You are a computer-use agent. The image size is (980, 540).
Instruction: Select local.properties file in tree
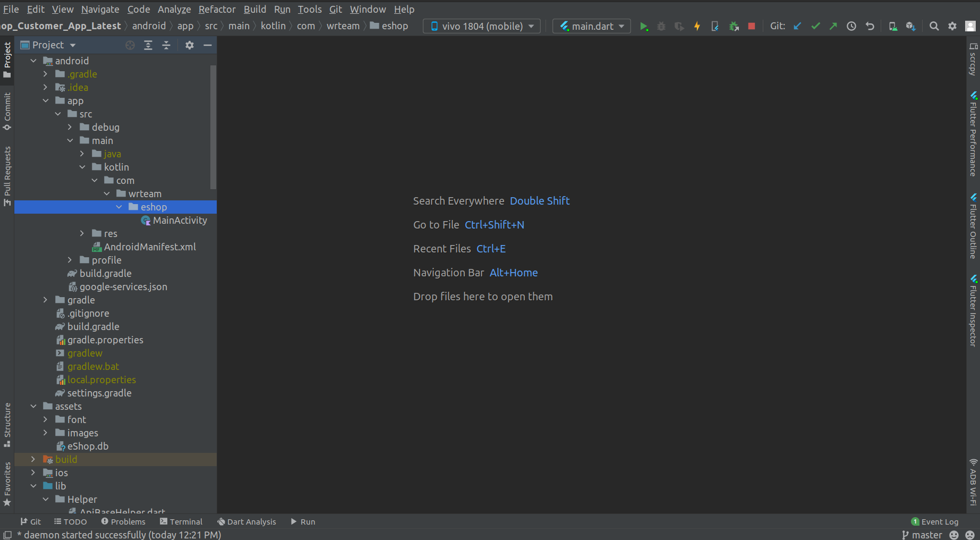(x=96, y=379)
